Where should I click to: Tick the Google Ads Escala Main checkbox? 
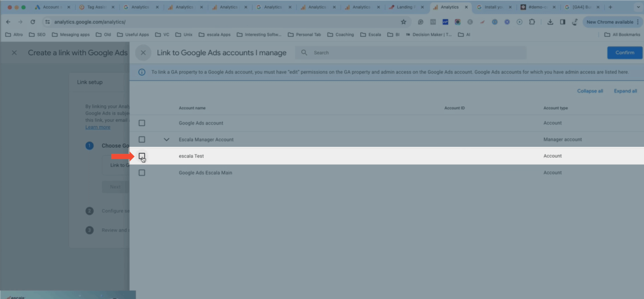[x=142, y=173]
